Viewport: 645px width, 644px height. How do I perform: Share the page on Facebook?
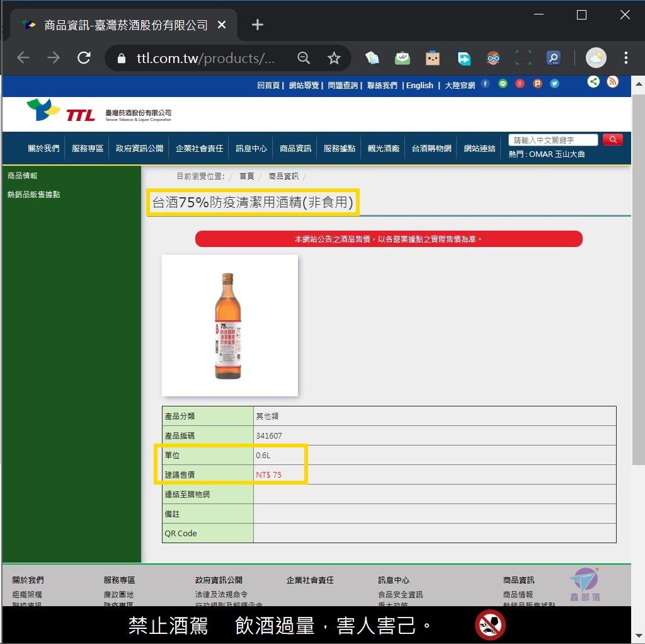(486, 84)
